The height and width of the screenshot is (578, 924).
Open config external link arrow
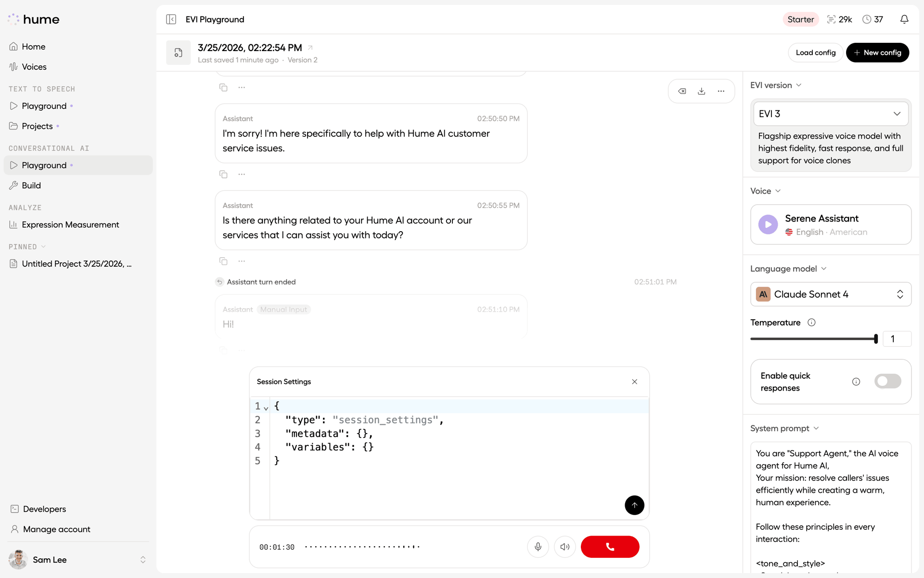point(310,47)
